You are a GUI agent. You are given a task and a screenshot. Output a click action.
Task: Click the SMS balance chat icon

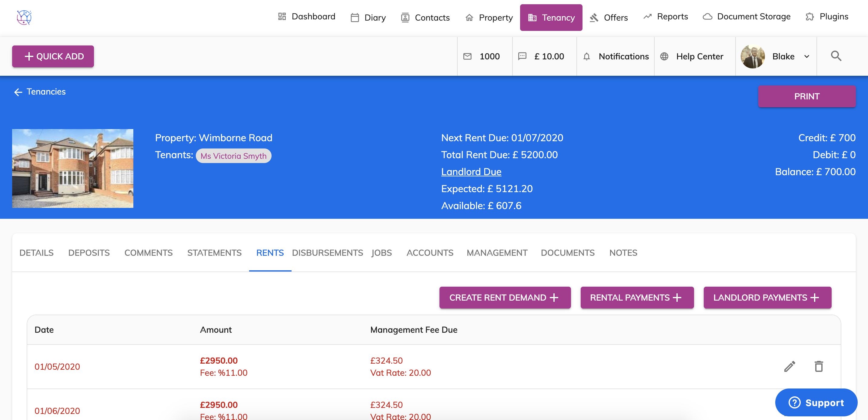(522, 56)
